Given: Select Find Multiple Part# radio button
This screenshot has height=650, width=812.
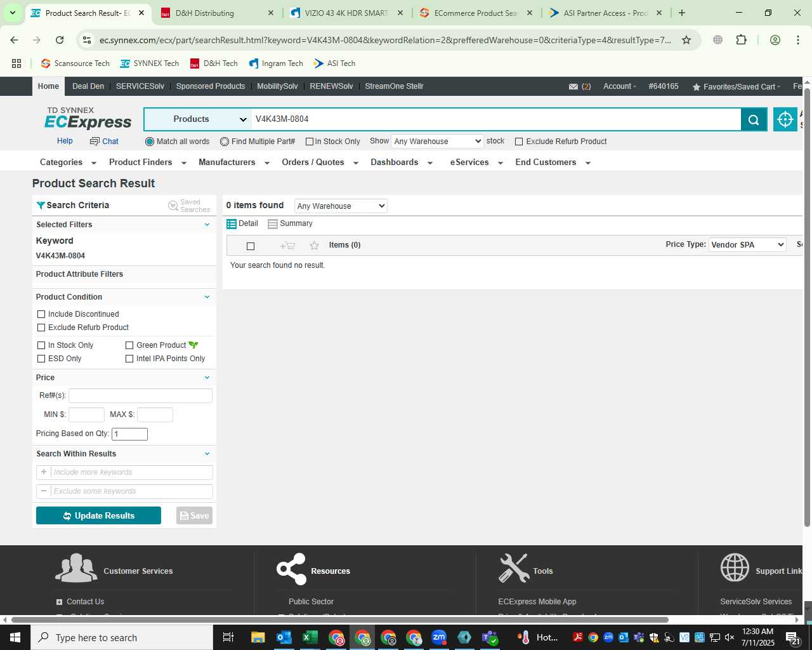Looking at the screenshot, I should [225, 142].
